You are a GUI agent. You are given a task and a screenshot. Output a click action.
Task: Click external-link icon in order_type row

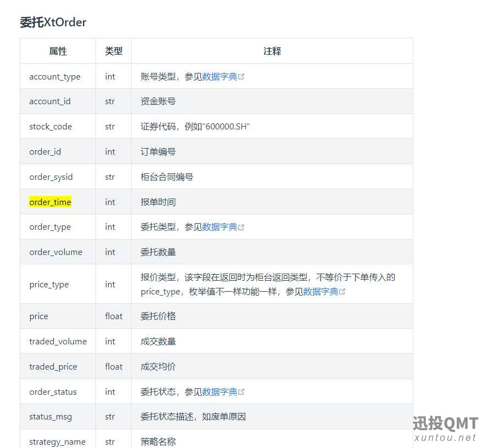[241, 228]
